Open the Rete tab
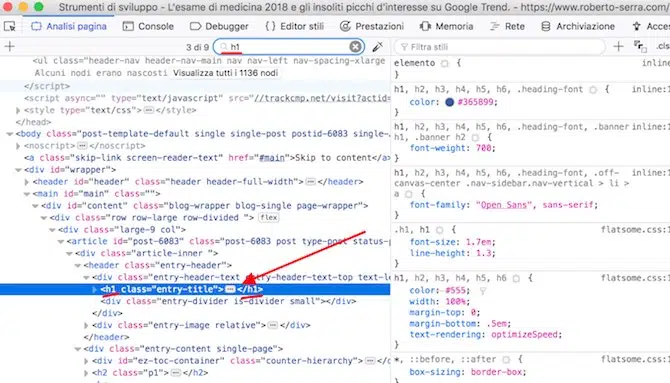This screenshot has width=670, height=383. [x=507, y=27]
